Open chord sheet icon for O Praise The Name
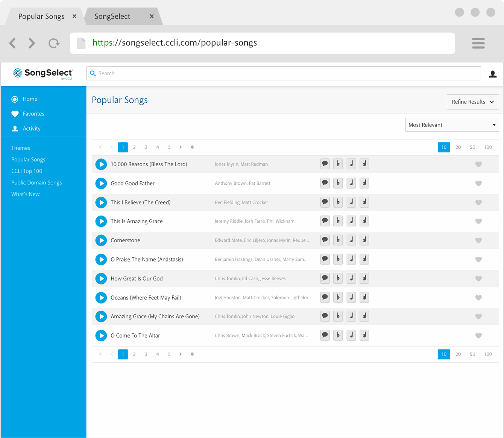504x438 pixels. 338,259
